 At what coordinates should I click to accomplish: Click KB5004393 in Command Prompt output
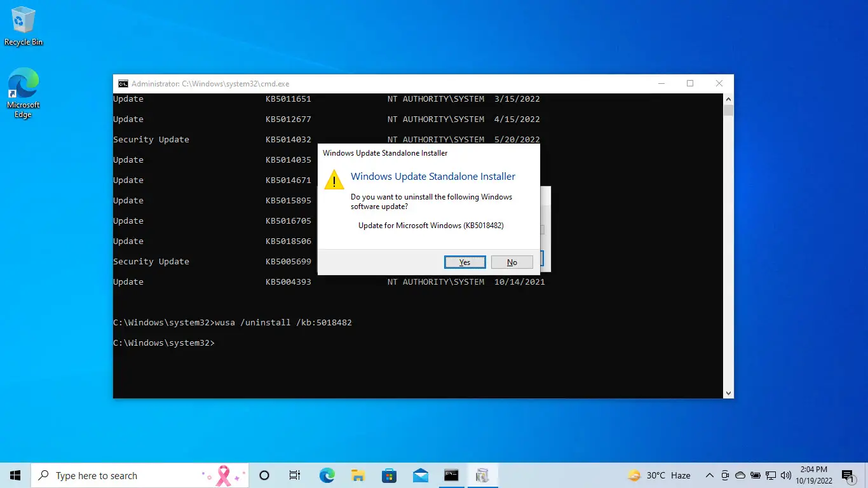coord(288,282)
